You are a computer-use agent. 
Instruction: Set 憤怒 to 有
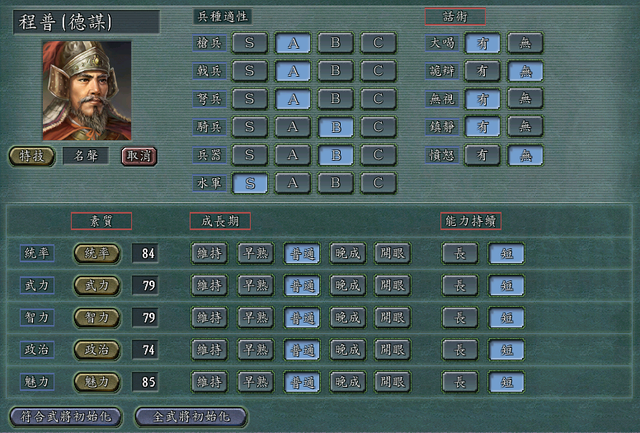click(x=482, y=155)
